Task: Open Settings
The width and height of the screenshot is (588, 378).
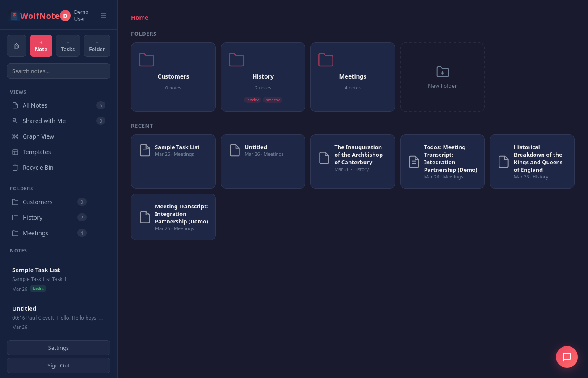Action: [x=58, y=348]
